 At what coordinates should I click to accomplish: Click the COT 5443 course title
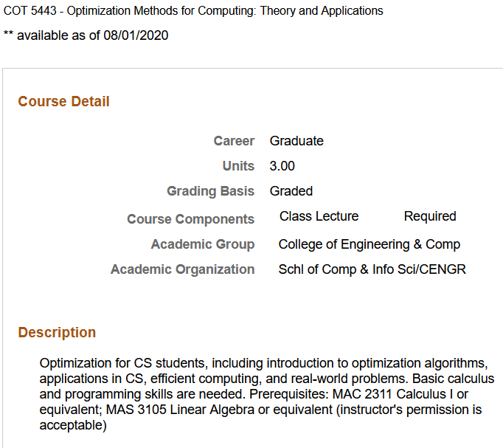point(193,11)
